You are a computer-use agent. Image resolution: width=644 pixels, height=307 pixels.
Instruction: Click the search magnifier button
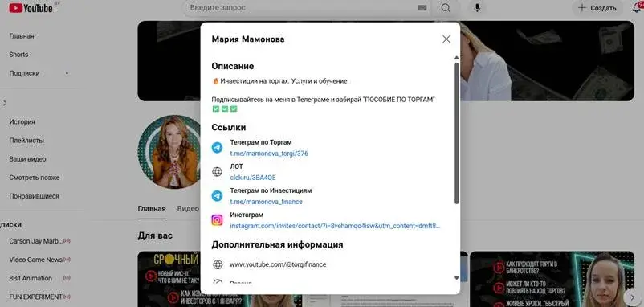446,8
